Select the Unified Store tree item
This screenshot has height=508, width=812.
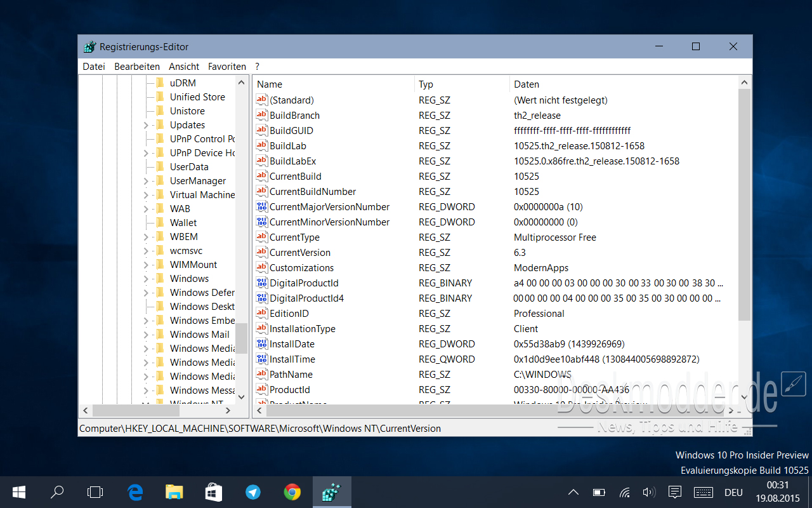point(197,97)
